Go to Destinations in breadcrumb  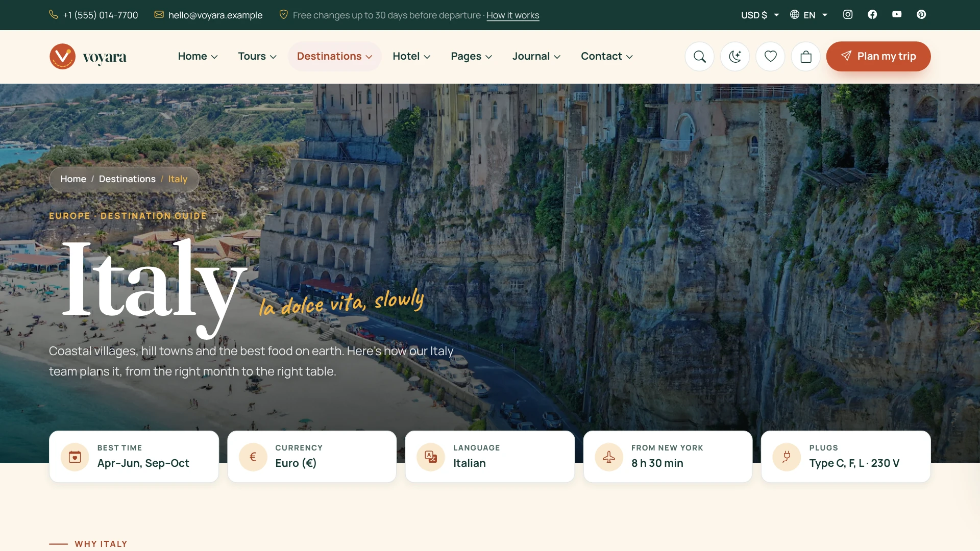(x=127, y=179)
